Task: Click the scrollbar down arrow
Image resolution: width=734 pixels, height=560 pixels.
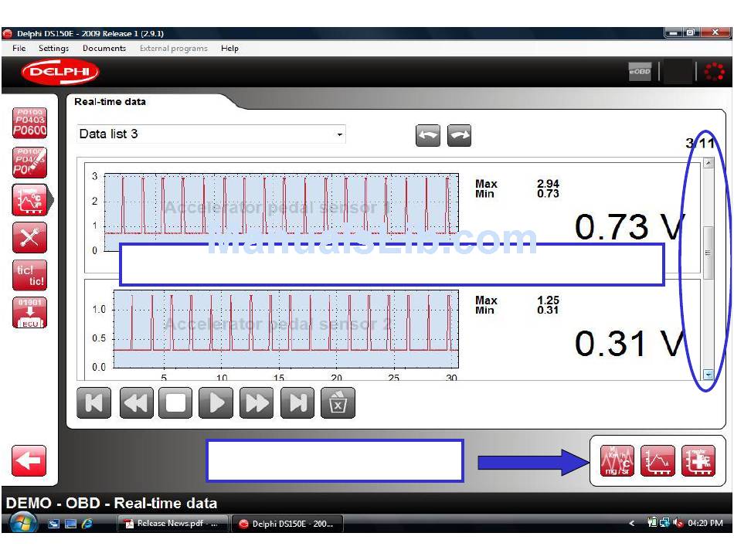Action: [709, 375]
